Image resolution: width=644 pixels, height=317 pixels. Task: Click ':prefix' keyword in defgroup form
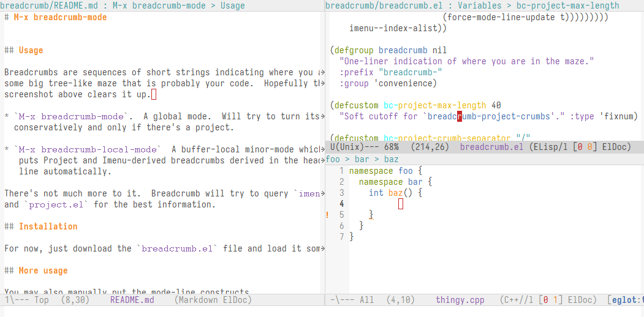point(357,73)
